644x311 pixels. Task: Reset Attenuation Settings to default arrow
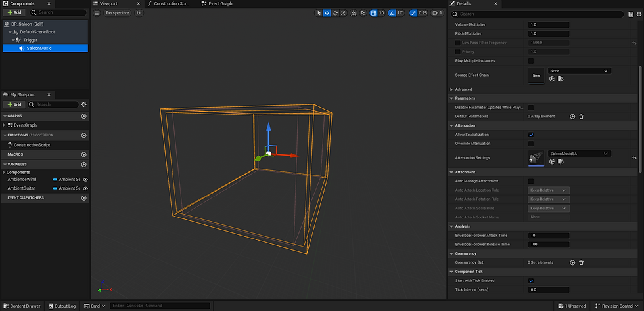pyautogui.click(x=634, y=158)
